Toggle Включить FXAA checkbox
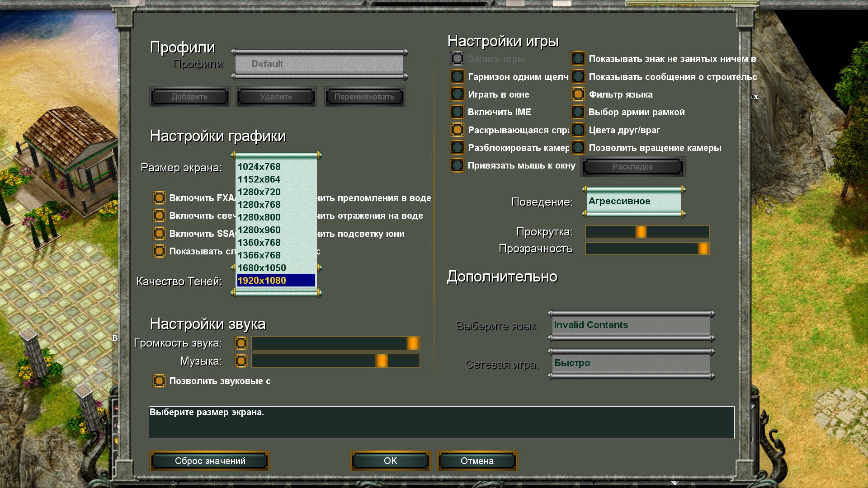Screen dimensions: 868x488 (x=159, y=198)
